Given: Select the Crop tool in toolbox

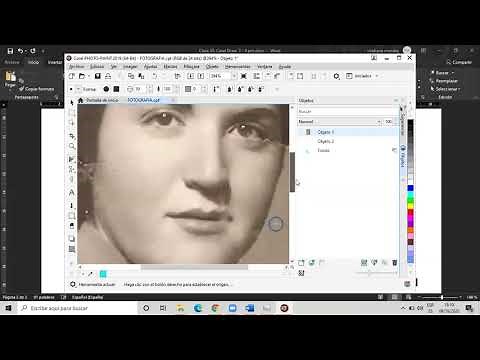Looking at the screenshot, I should click(72, 136).
